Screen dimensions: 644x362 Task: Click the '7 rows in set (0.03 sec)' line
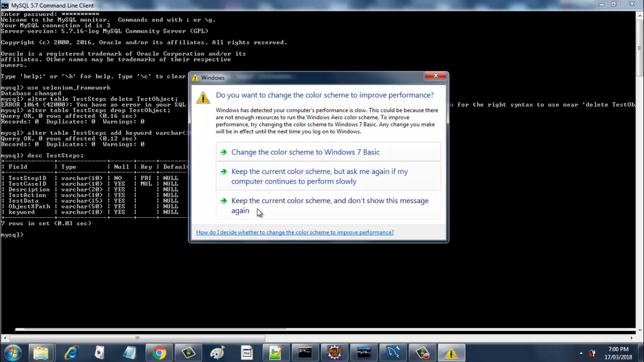point(46,223)
